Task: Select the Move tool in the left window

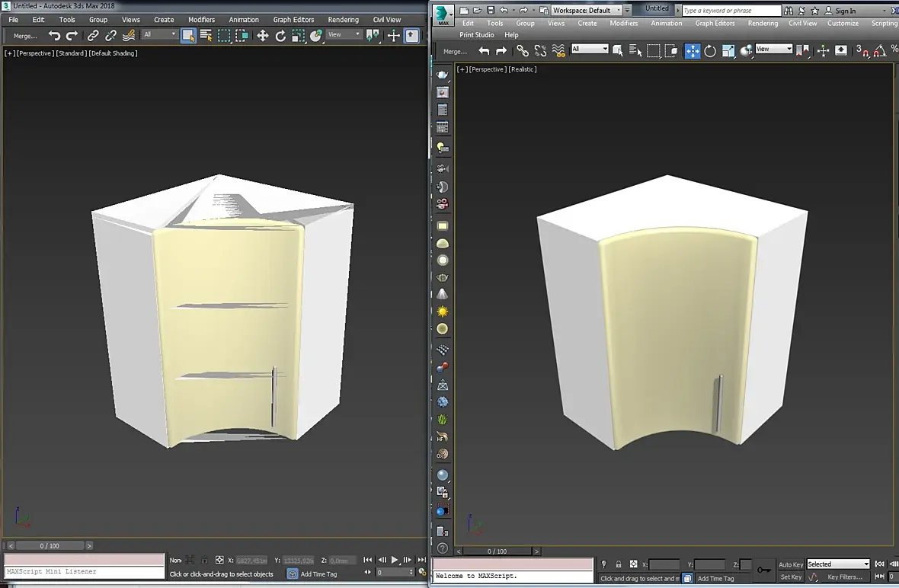Action: tap(262, 36)
